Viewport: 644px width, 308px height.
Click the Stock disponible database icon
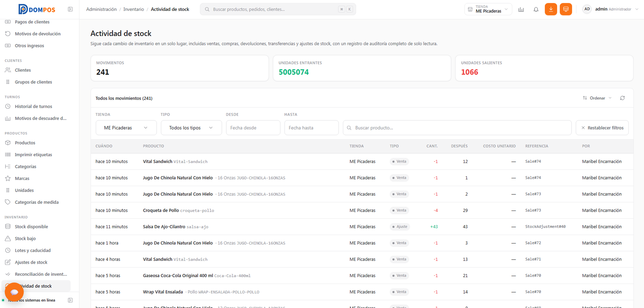point(8,227)
